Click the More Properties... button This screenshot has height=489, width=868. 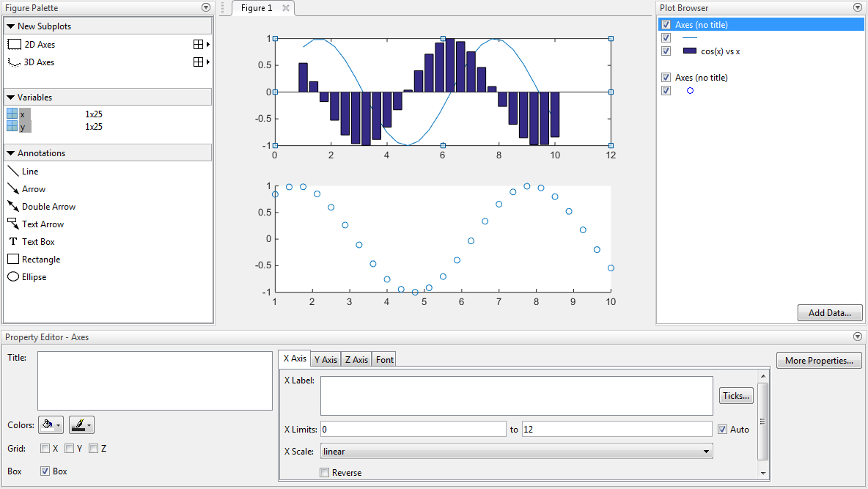tap(819, 361)
